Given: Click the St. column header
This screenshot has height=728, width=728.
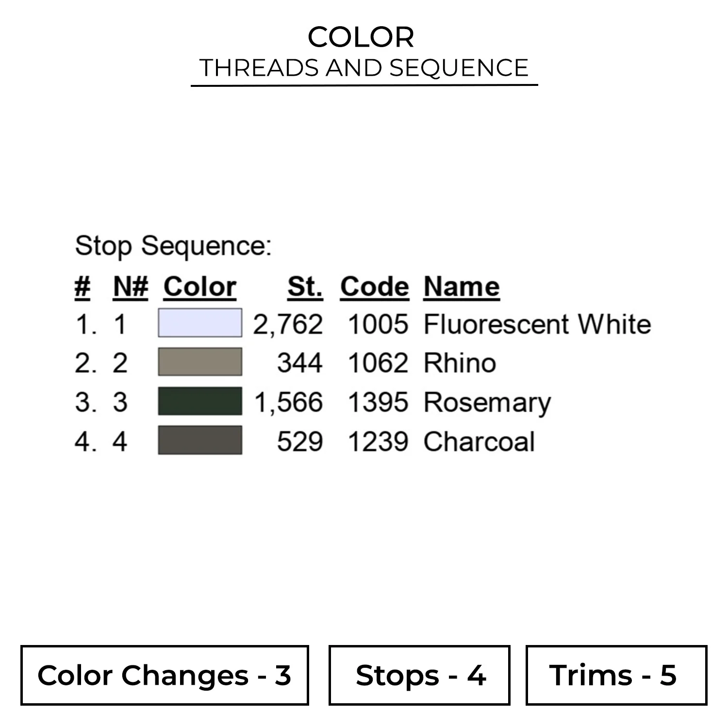Looking at the screenshot, I should pos(305,286).
